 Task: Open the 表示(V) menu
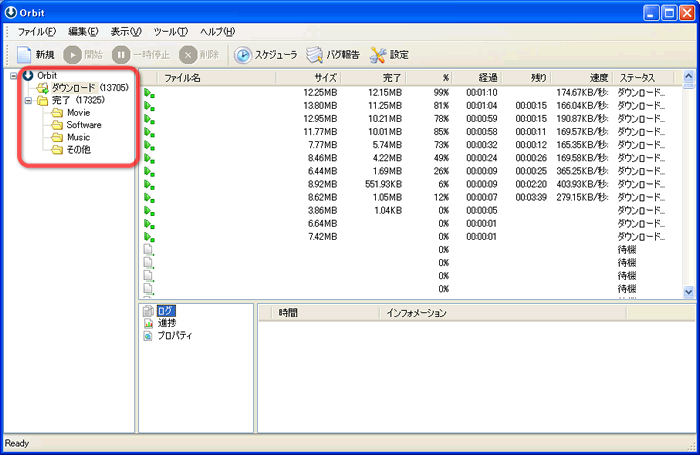[x=126, y=32]
